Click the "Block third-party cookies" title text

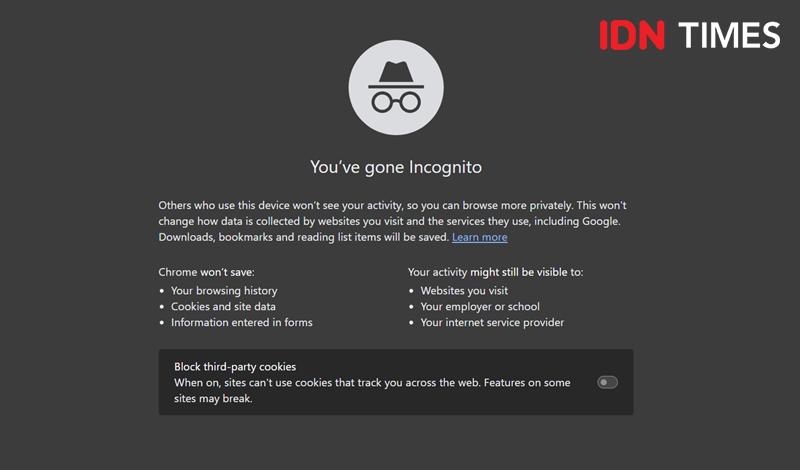tap(235, 367)
